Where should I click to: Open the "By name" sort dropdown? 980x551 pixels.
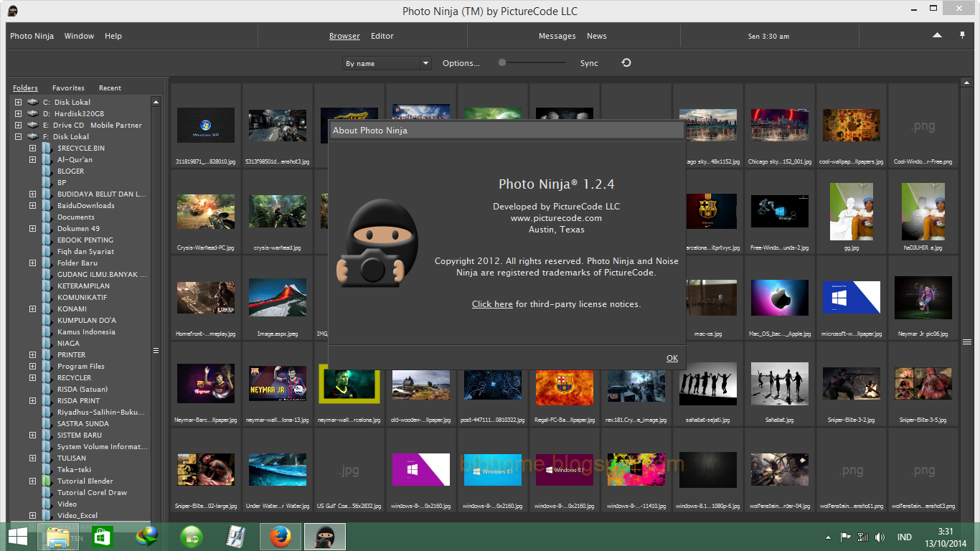386,63
